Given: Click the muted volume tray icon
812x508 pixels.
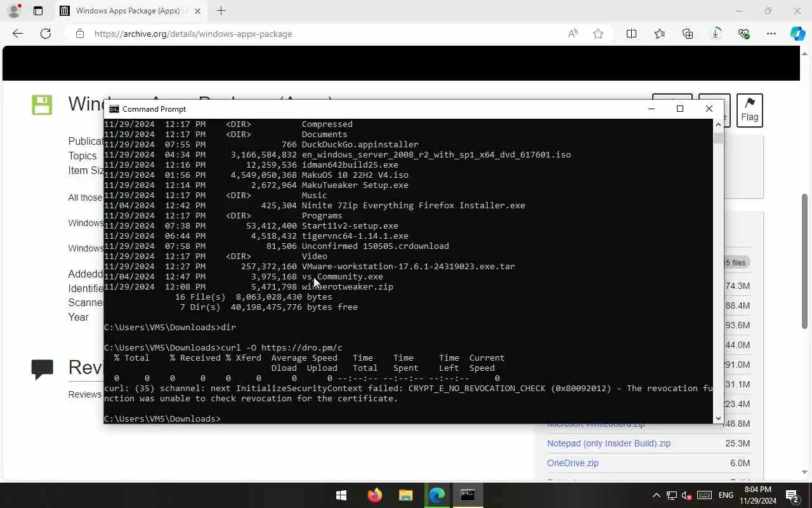Looking at the screenshot, I should click(x=686, y=495).
